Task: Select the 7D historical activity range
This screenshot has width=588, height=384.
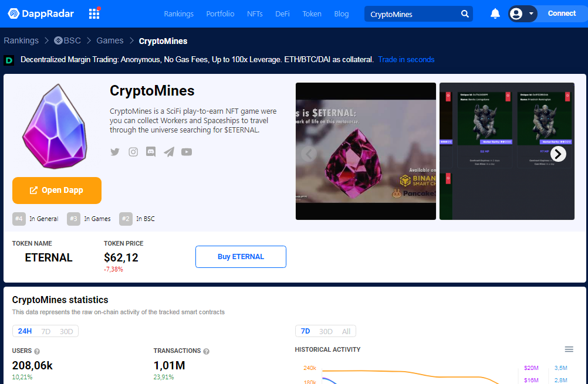Action: pyautogui.click(x=305, y=331)
